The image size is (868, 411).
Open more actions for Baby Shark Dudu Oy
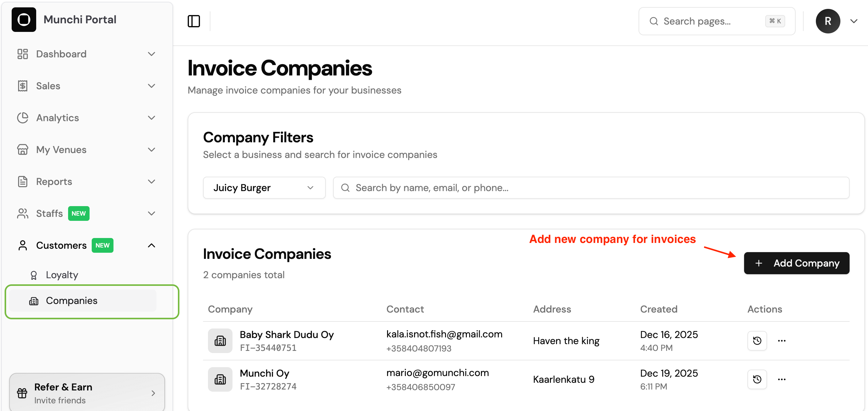tap(782, 340)
